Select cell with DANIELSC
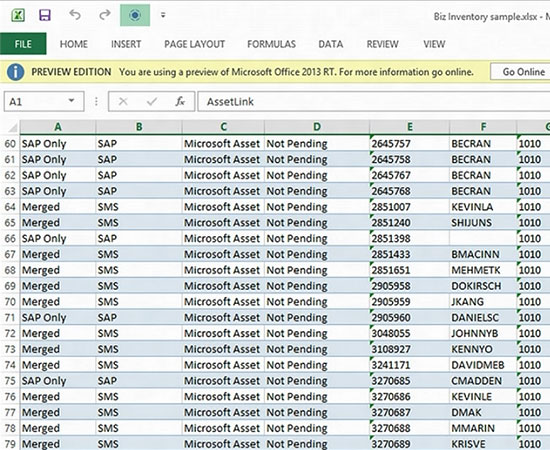This screenshot has height=450, width=550. [x=483, y=318]
